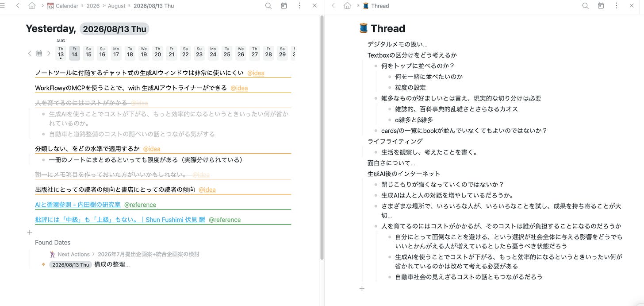Select Th 27 in the date strip
The width and height of the screenshot is (644, 306).
(x=254, y=53)
